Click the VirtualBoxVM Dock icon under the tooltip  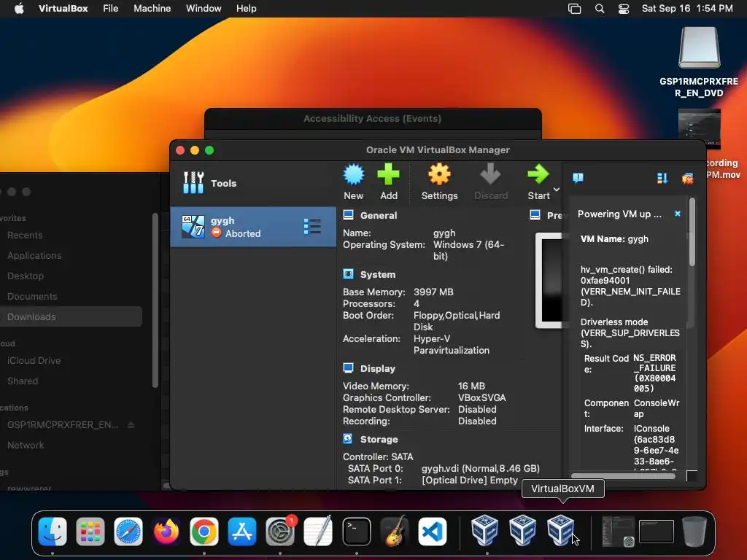(x=561, y=530)
